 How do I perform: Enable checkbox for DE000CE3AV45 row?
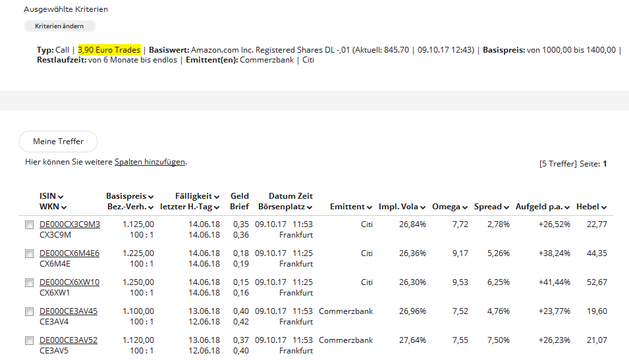tap(29, 312)
